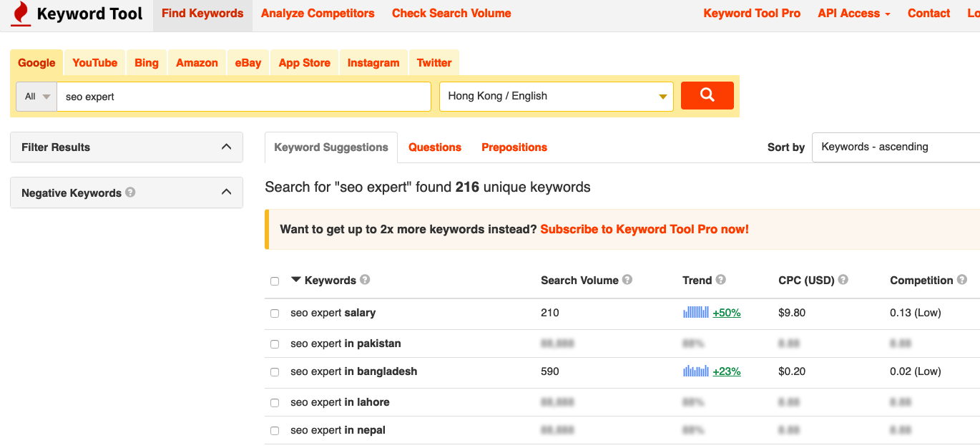Show the Prepositions tab
Viewport: 980px width, 448px height.
pos(514,147)
